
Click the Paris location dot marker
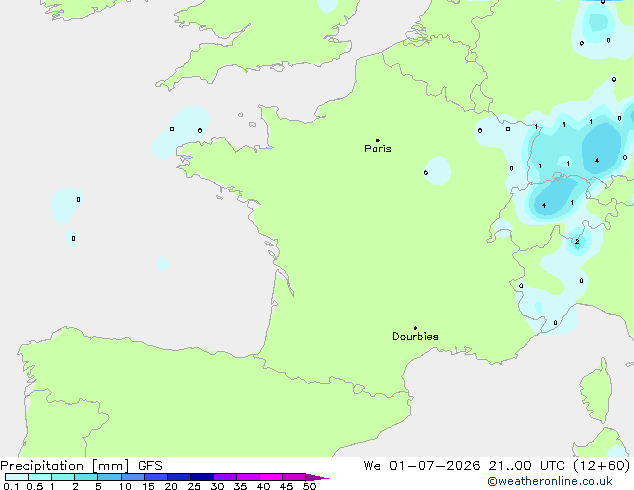click(x=378, y=140)
